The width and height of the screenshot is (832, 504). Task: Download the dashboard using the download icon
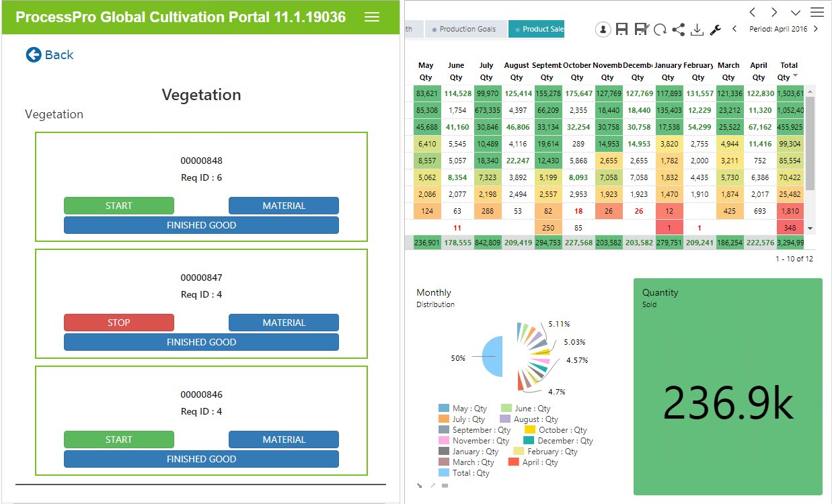click(x=697, y=29)
